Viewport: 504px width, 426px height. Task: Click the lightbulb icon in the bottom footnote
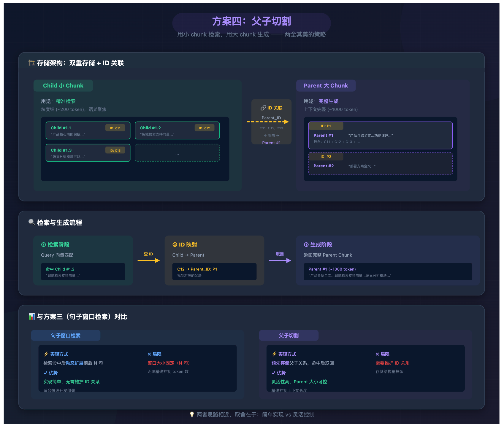click(192, 414)
